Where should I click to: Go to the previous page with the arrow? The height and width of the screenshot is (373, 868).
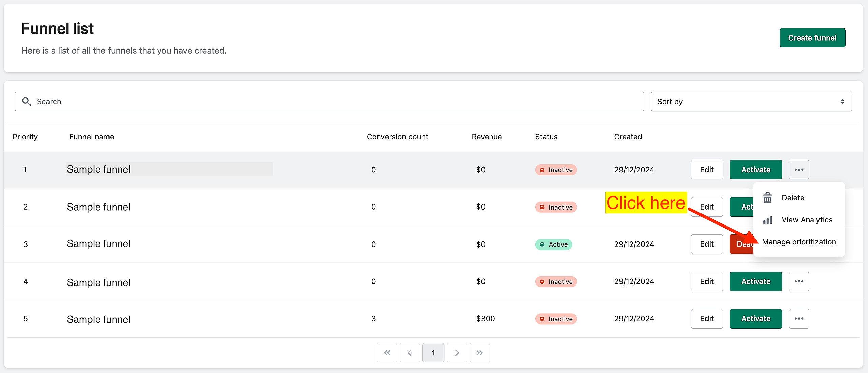(x=410, y=353)
